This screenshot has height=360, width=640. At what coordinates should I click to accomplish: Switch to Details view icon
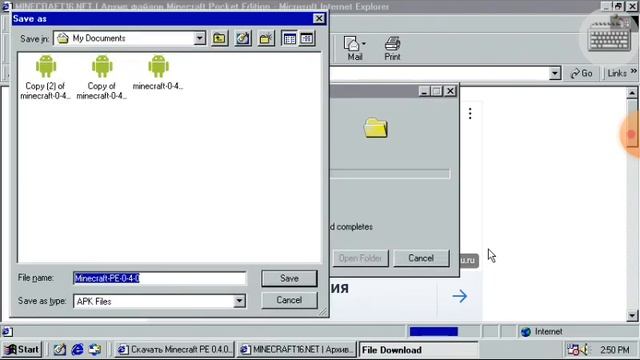pos(307,39)
